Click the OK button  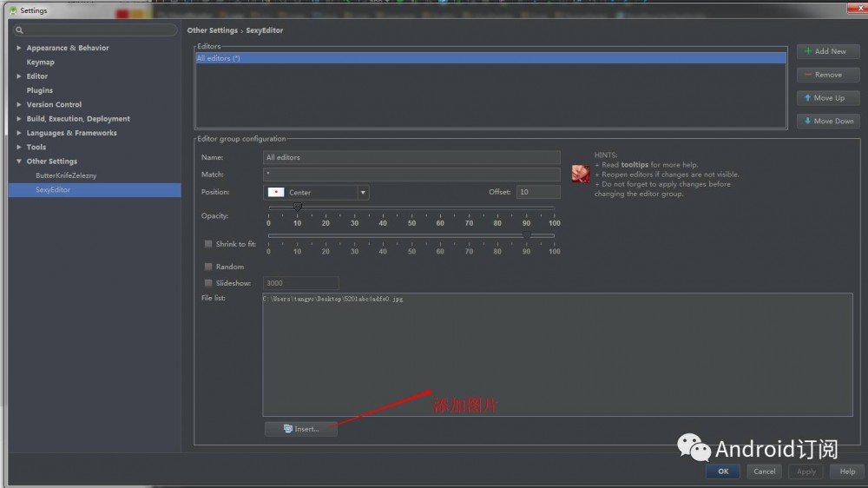point(723,472)
